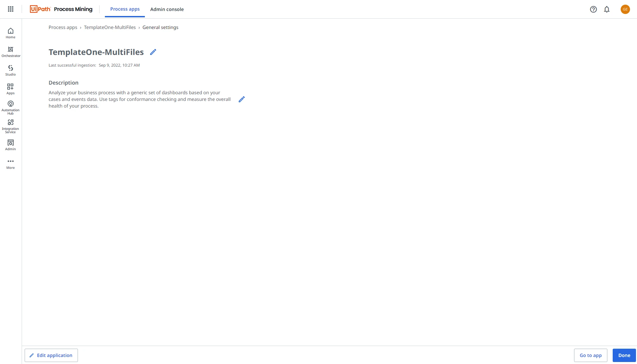Click the Edit application button
Screen dimensions: 637x364
coord(51,355)
